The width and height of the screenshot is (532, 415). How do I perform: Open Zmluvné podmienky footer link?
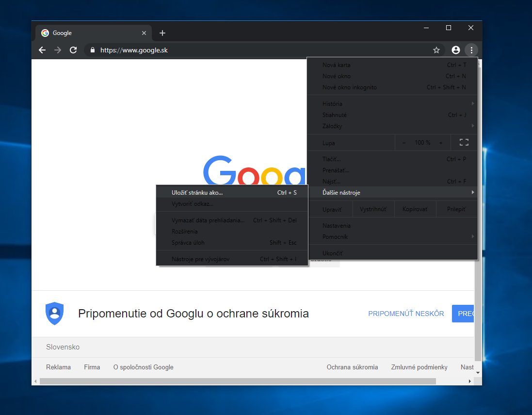[419, 367]
